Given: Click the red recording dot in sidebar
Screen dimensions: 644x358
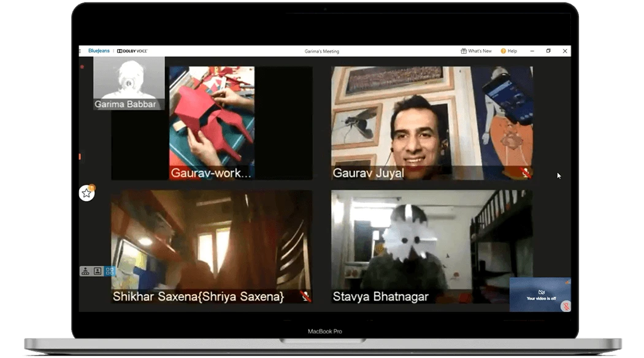Looking at the screenshot, I should 82,67.
